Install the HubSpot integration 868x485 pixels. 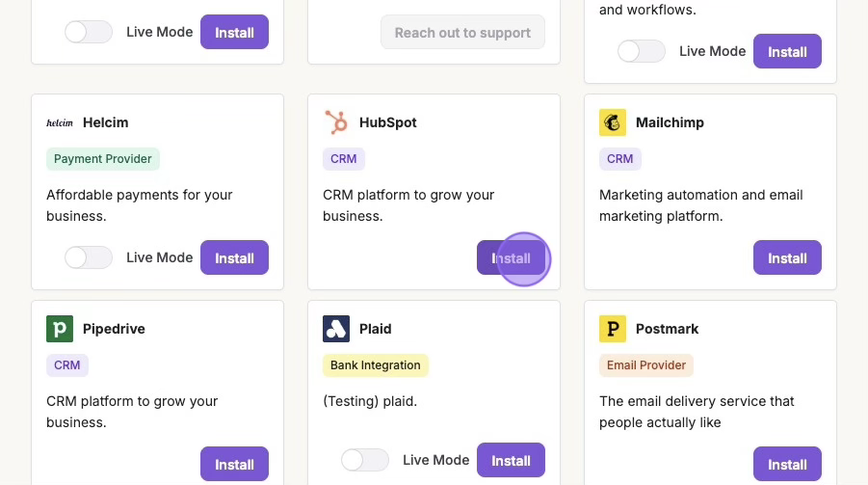[511, 257]
